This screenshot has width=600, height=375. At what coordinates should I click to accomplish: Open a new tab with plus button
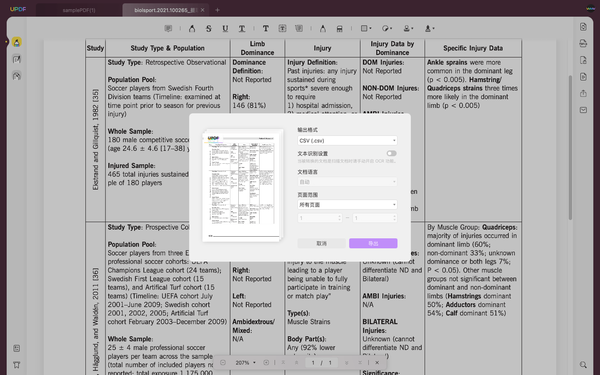[217, 10]
